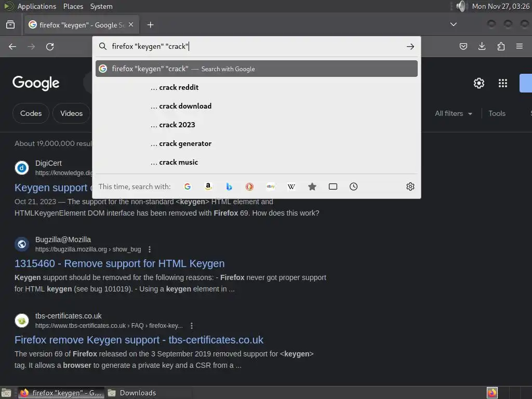The width and height of the screenshot is (532, 399).
Task: Click the volume speaker icon
Action: 461,6
